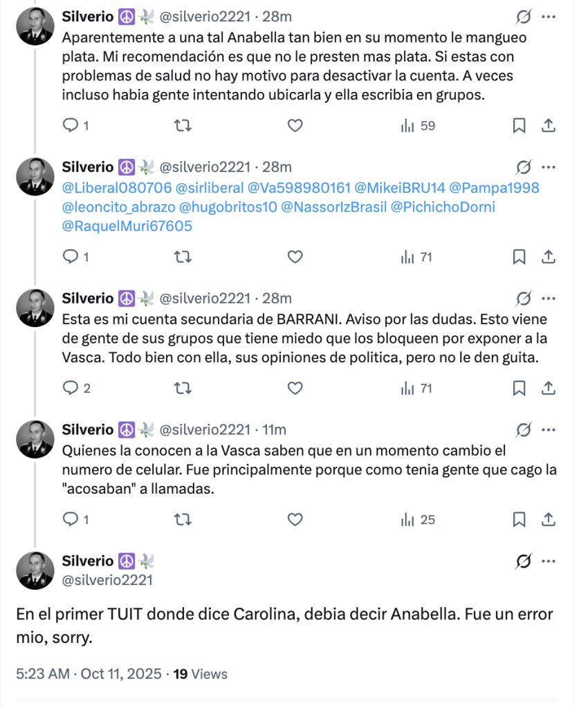
Task: Share the BARRANI secondary account tweet
Action: [x=548, y=388]
